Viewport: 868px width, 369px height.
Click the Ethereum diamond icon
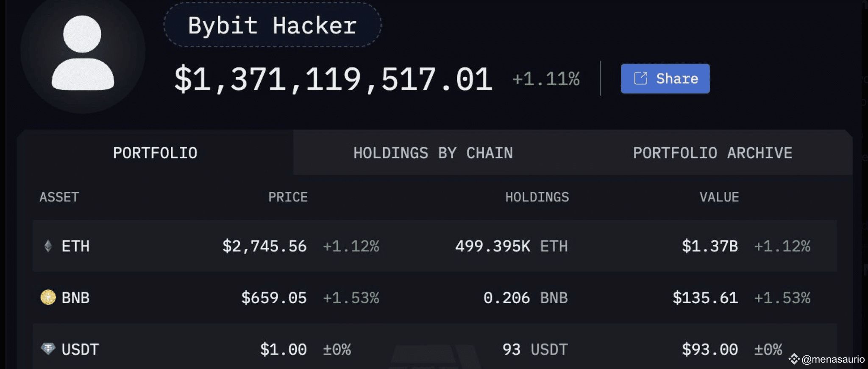tap(48, 246)
